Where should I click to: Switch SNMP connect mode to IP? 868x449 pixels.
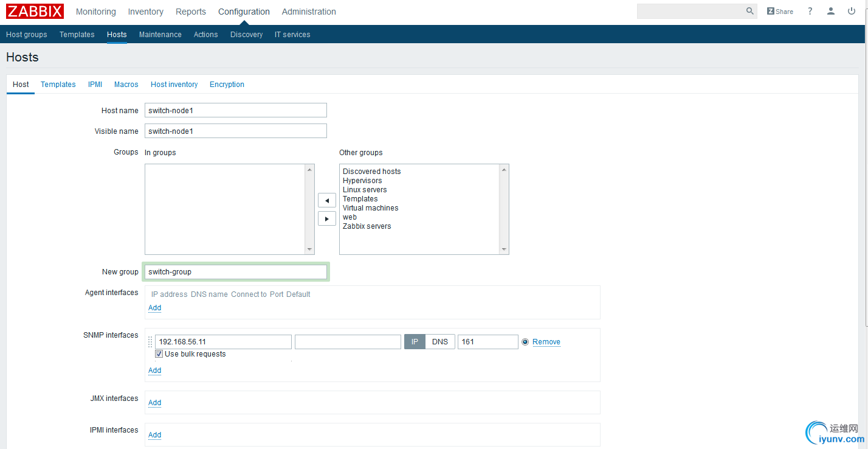415,342
